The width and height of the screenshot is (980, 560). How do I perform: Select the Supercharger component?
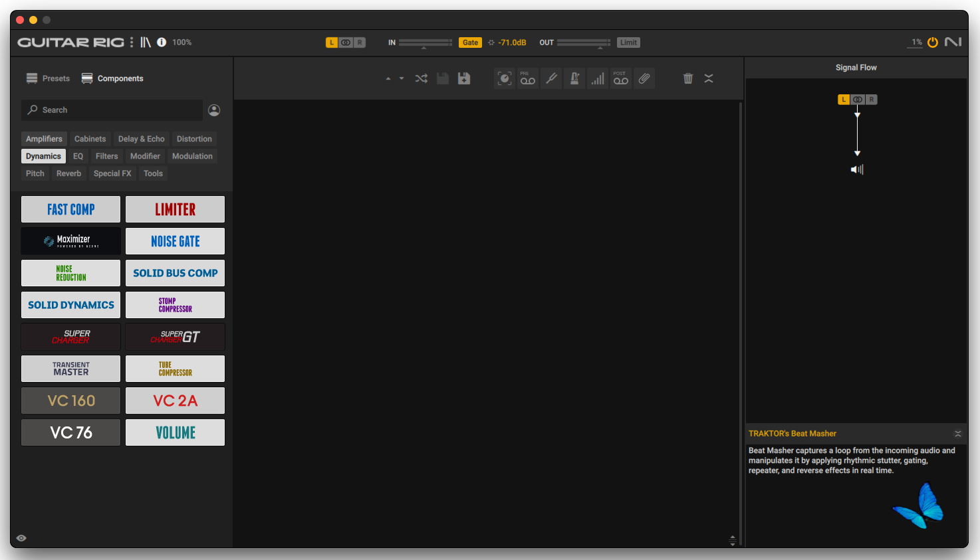point(71,337)
